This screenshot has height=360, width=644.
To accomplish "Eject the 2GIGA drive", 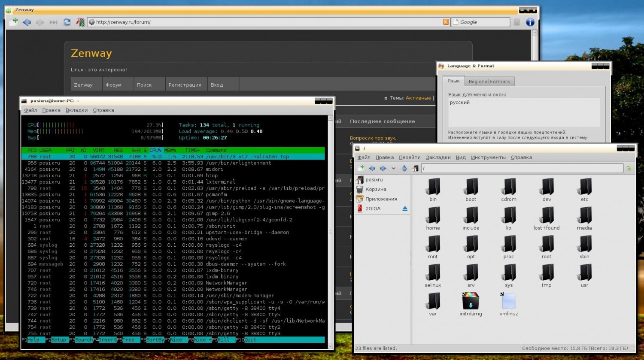I will pyautogui.click(x=404, y=209).
